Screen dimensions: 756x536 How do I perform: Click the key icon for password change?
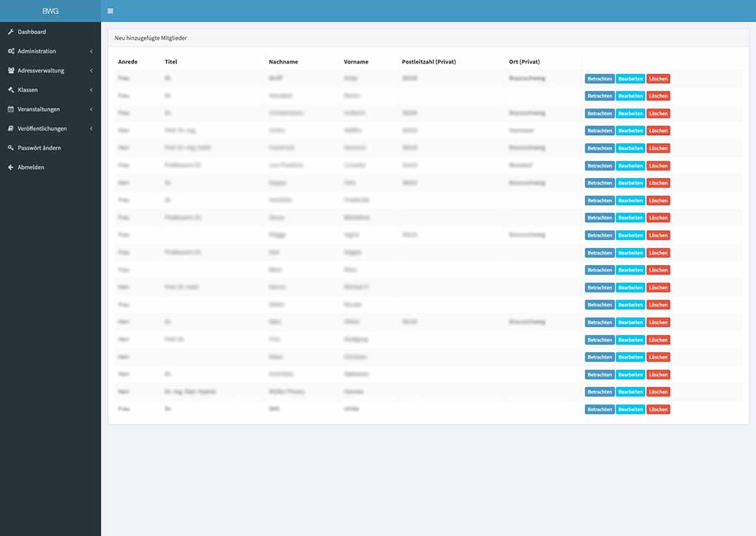(x=10, y=148)
